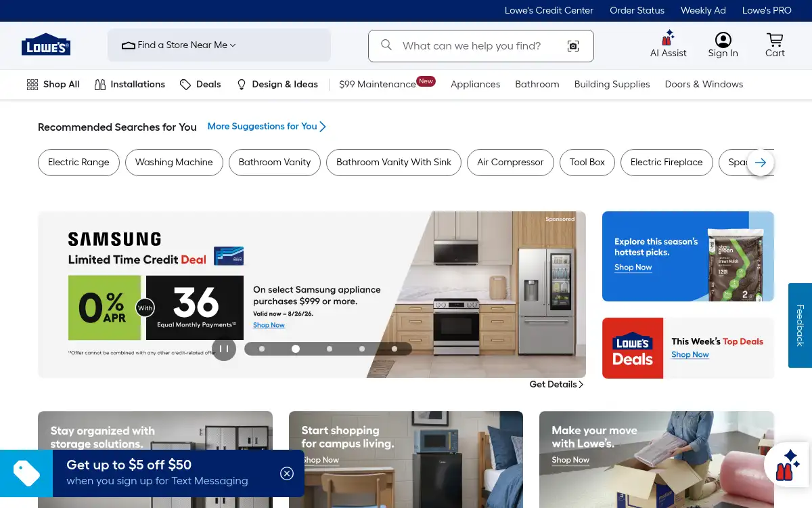Screen dimensions: 812x508
Task: Select Washing Machine search chip
Action: point(174,163)
